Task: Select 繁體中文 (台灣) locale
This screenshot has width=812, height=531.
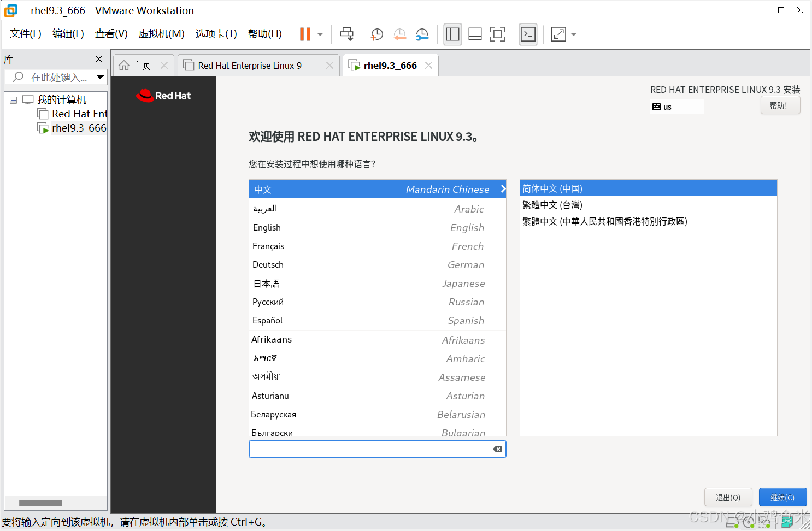Action: 649,205
